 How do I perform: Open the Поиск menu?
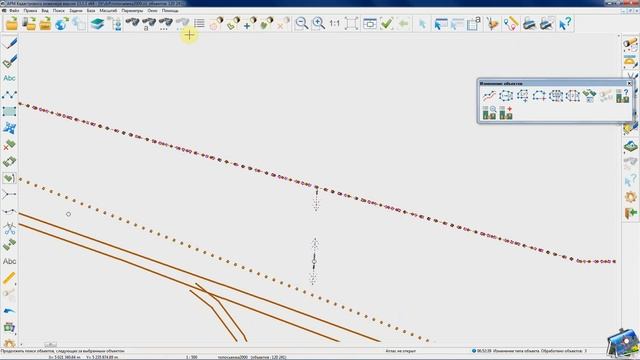point(59,11)
